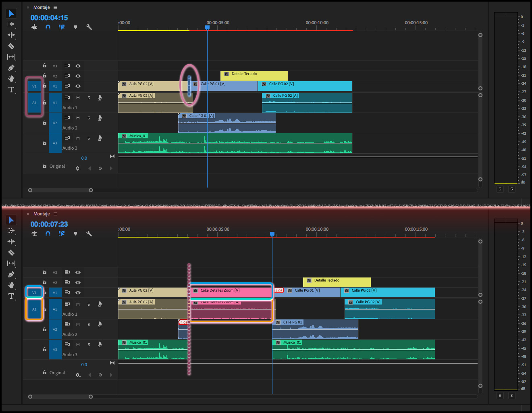The height and width of the screenshot is (413, 532).
Task: Click the blue playhead marker at 00:00:04:15
Action: tap(207, 27)
